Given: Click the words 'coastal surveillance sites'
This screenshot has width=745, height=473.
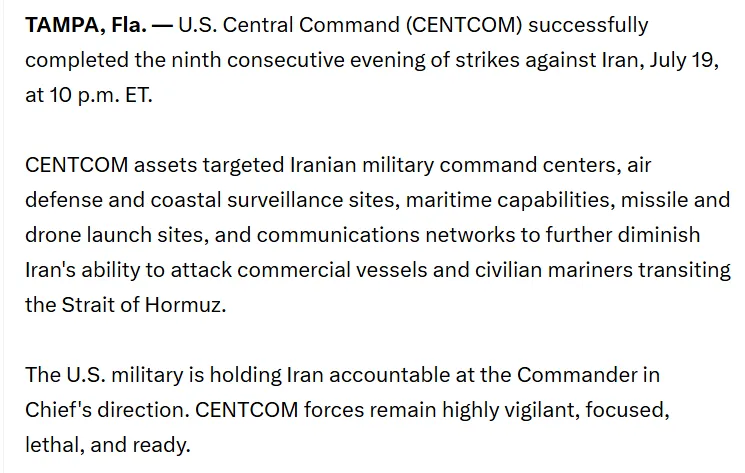Looking at the screenshot, I should [273, 200].
